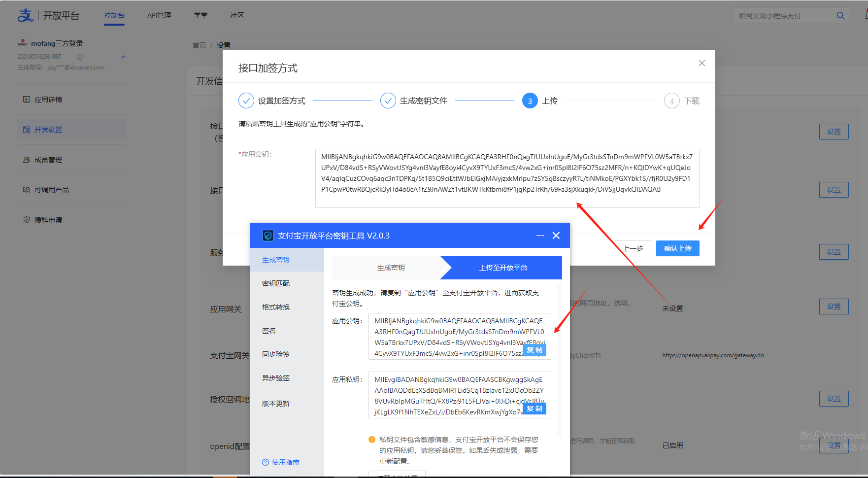Select 格式转换 in key tool sidebar

tap(287, 307)
